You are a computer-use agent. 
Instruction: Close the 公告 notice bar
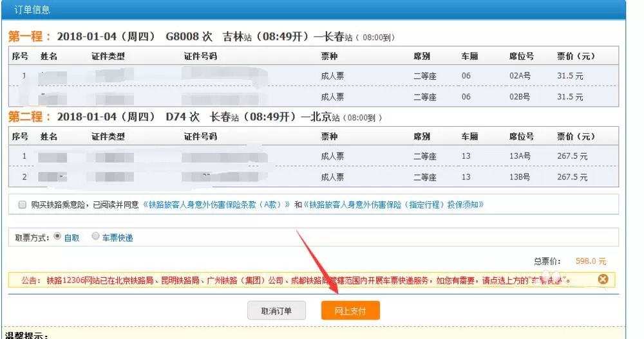click(603, 279)
